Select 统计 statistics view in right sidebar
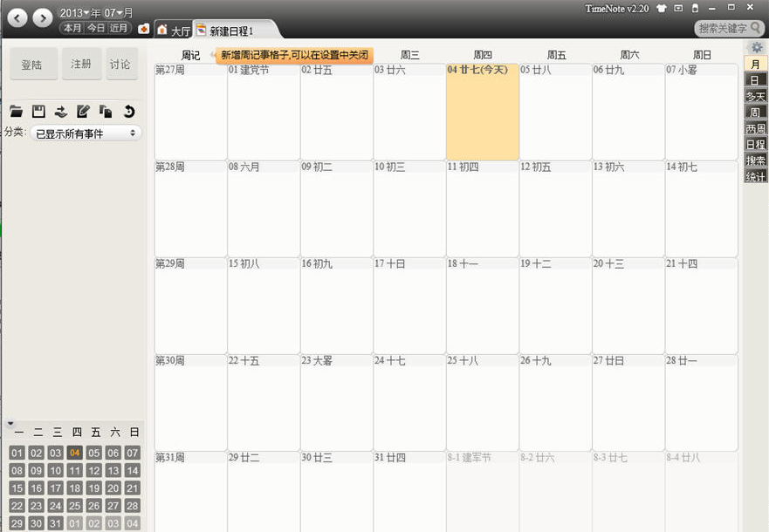This screenshot has height=532, width=769. 755,176
